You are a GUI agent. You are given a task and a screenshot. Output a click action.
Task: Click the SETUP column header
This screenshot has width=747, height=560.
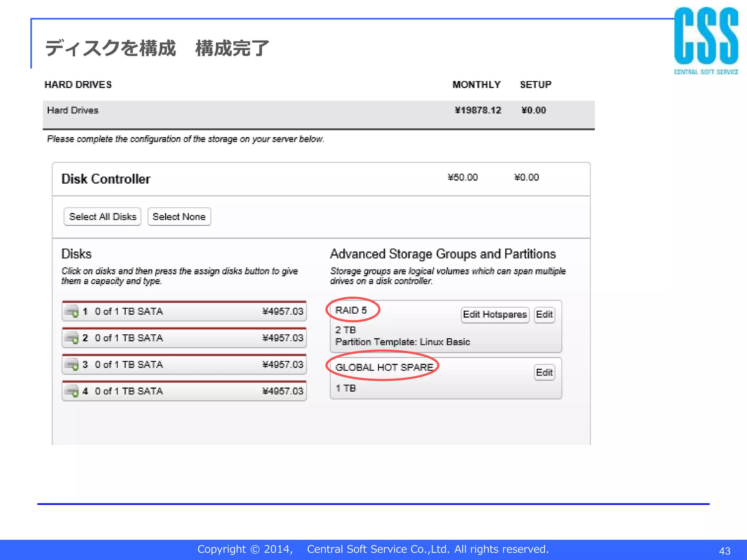535,85
